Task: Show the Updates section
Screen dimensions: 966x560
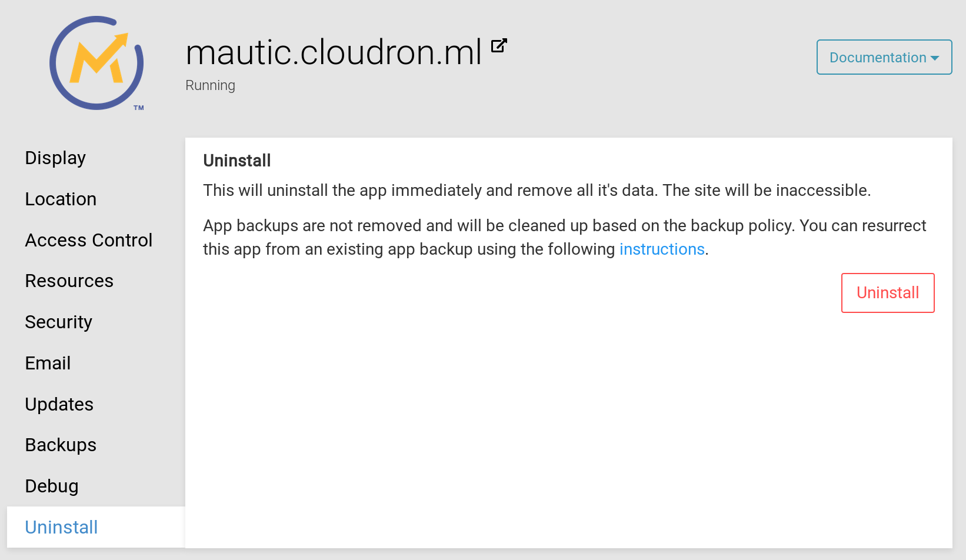Action: pyautogui.click(x=59, y=404)
